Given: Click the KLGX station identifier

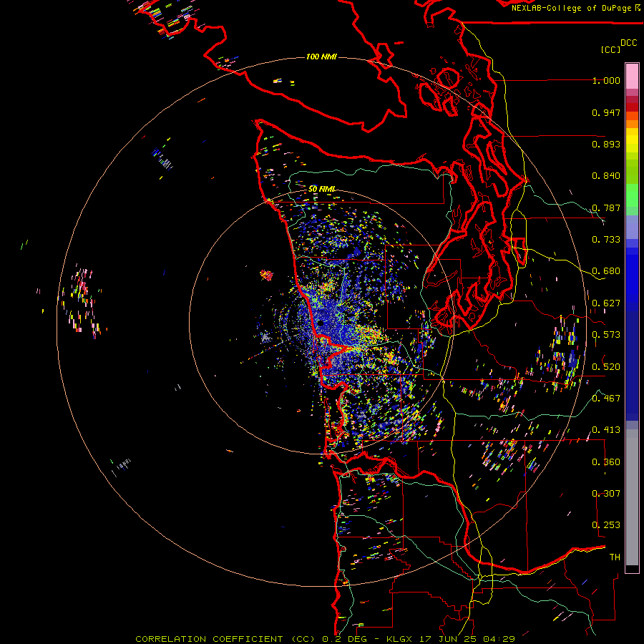Looking at the screenshot, I should coord(399,639).
